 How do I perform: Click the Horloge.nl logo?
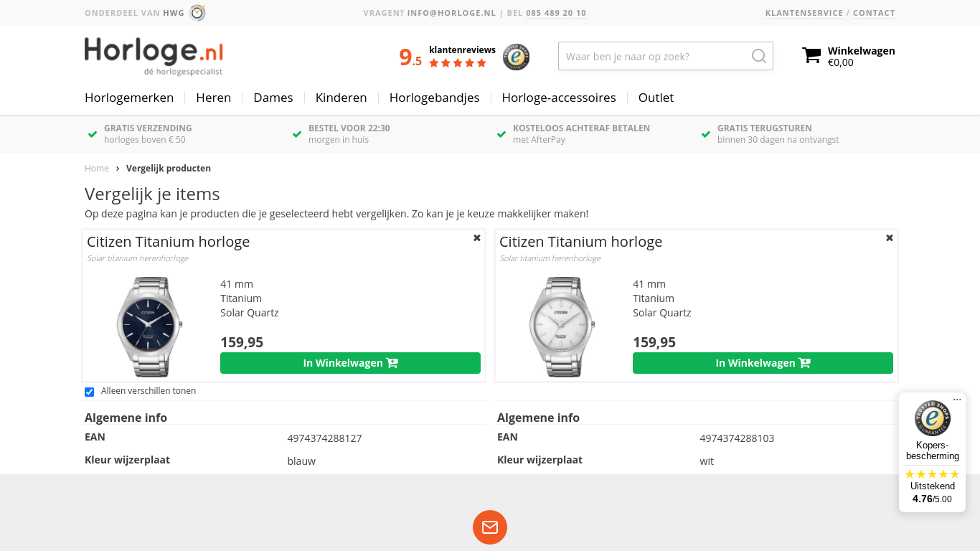[154, 56]
